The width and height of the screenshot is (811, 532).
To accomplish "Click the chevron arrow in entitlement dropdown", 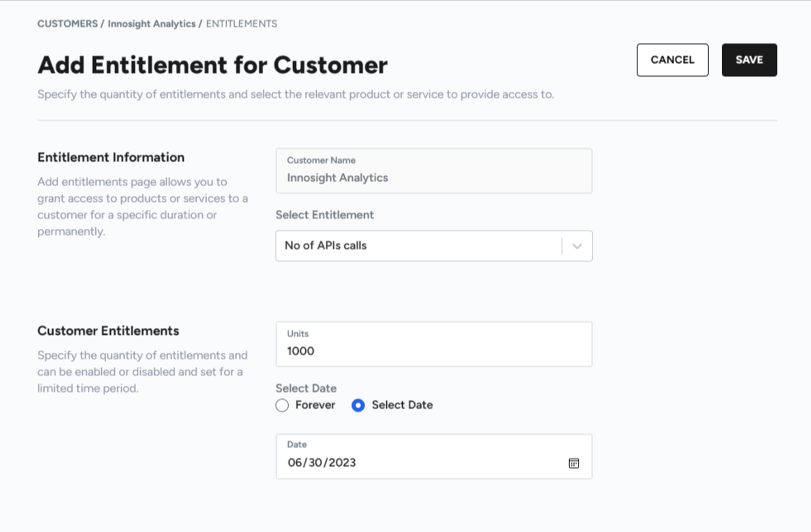I will [577, 246].
